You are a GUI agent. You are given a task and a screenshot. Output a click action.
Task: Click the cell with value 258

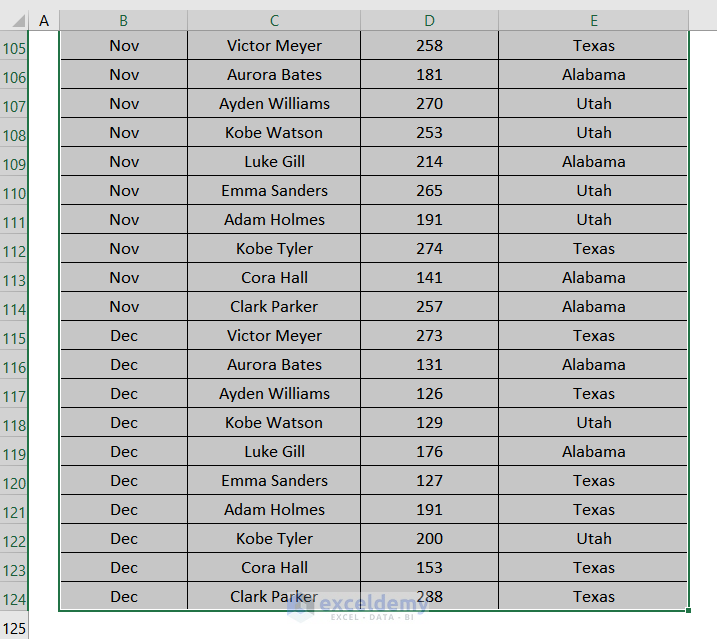tap(429, 46)
